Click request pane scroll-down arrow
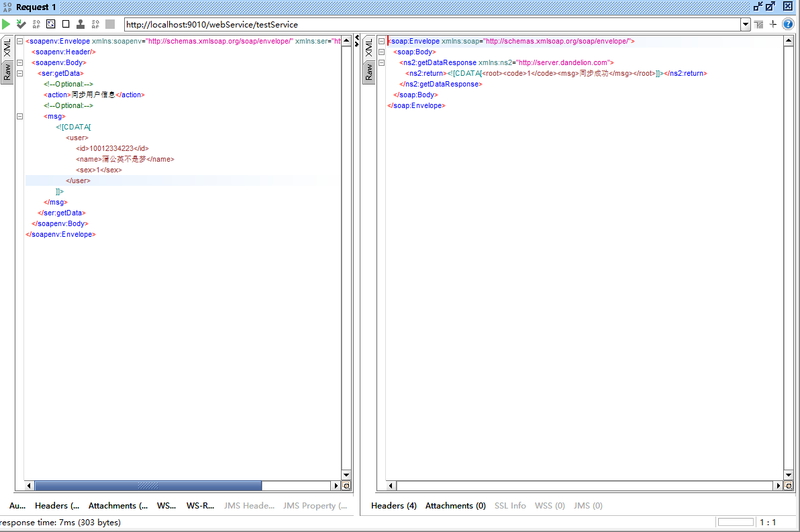The width and height of the screenshot is (800, 532). tap(346, 475)
